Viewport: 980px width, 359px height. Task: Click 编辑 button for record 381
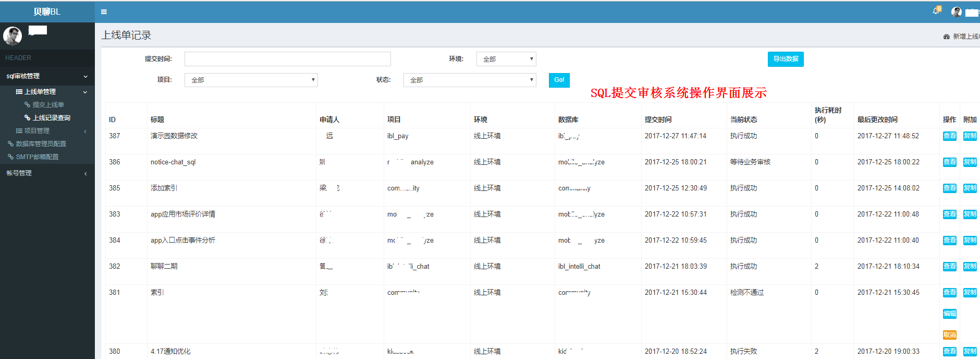950,314
